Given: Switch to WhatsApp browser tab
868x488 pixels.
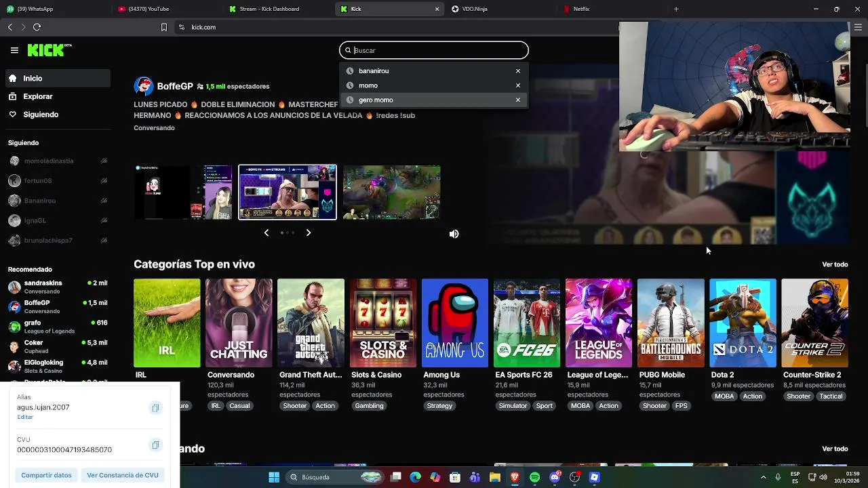Looking at the screenshot, I should click(54, 9).
